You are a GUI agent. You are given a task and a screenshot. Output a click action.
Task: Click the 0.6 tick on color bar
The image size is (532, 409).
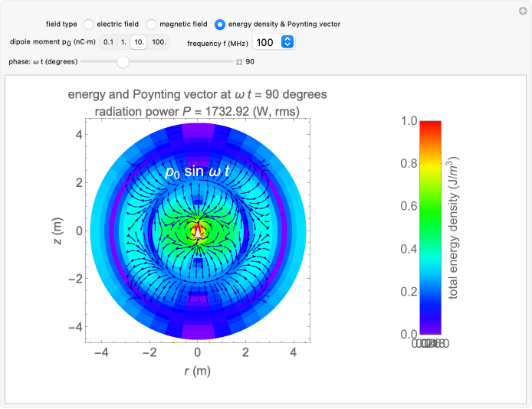click(x=409, y=206)
